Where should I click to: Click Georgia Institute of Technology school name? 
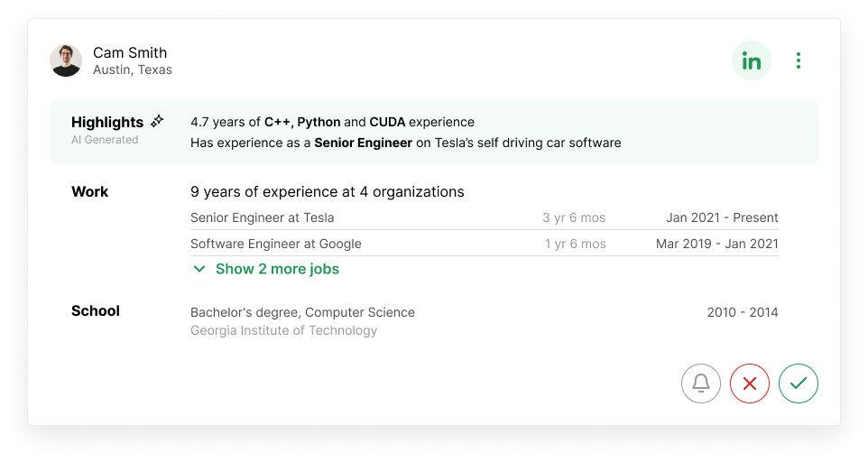coord(283,330)
